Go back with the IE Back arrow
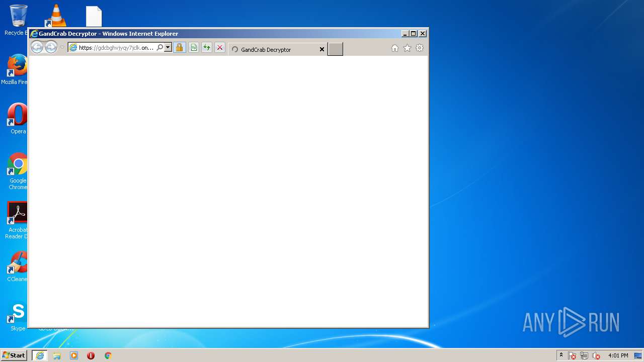Screen dimensions: 644x362 click(37, 47)
